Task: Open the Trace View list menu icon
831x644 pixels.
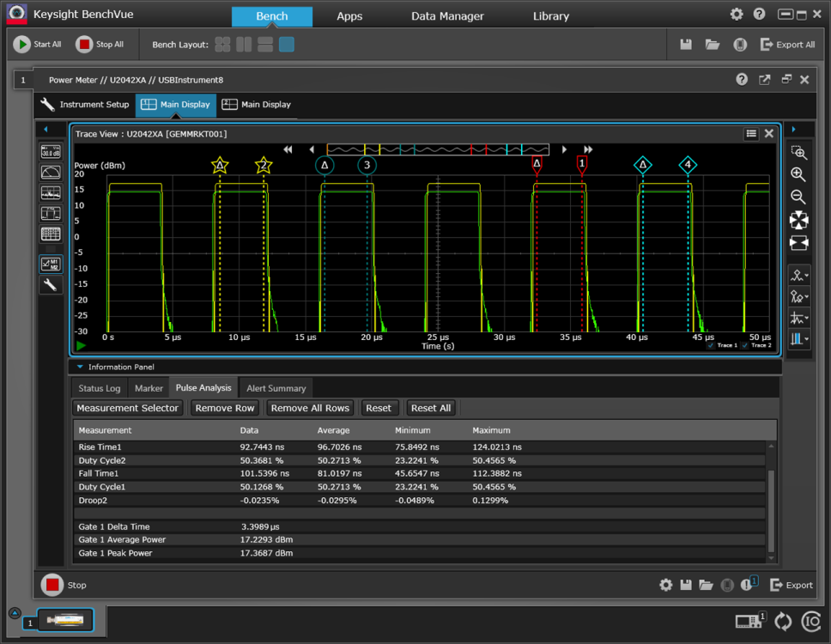Action: (751, 134)
